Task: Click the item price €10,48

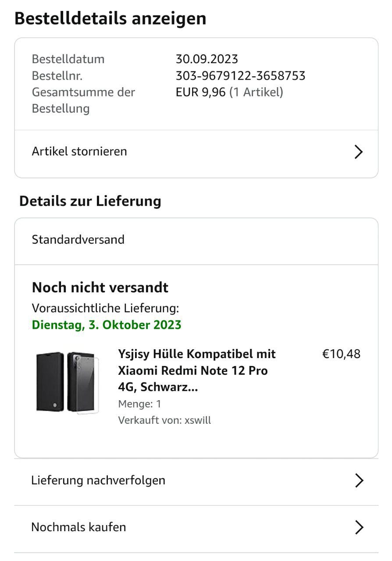Action: tap(341, 354)
